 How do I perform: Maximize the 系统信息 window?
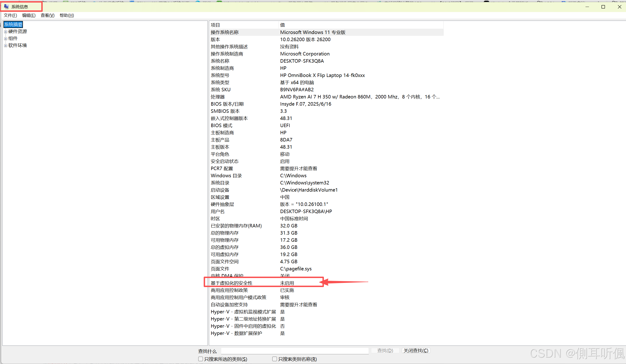click(603, 7)
